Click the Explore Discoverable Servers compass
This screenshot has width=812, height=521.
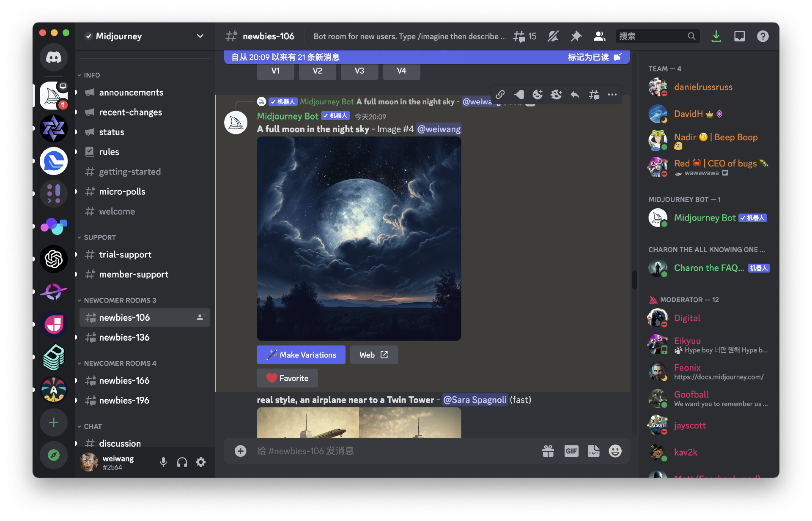[x=54, y=455]
